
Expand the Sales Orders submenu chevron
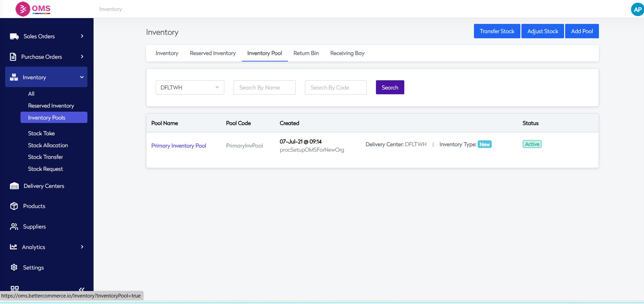(82, 36)
